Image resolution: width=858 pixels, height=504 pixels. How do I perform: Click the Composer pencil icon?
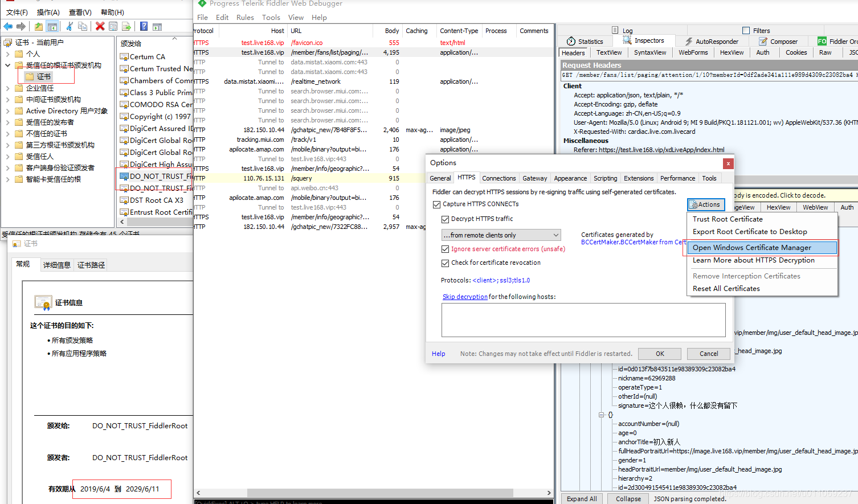tap(763, 41)
